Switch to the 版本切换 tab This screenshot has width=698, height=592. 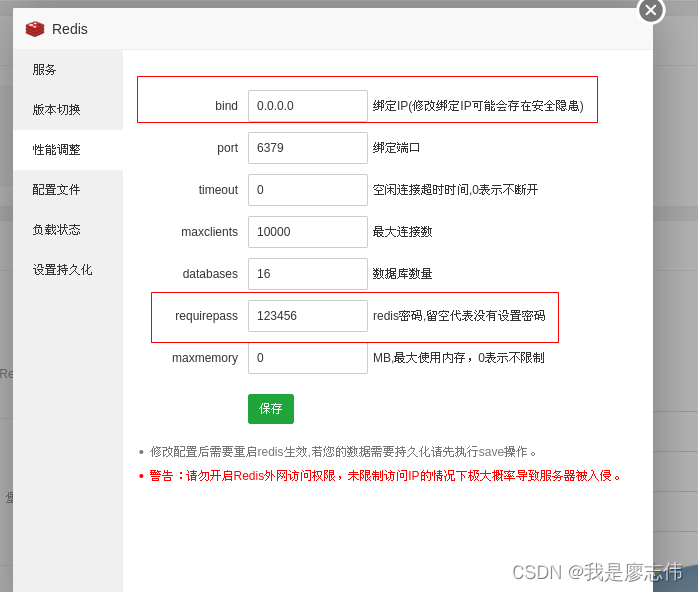pyautogui.click(x=68, y=110)
